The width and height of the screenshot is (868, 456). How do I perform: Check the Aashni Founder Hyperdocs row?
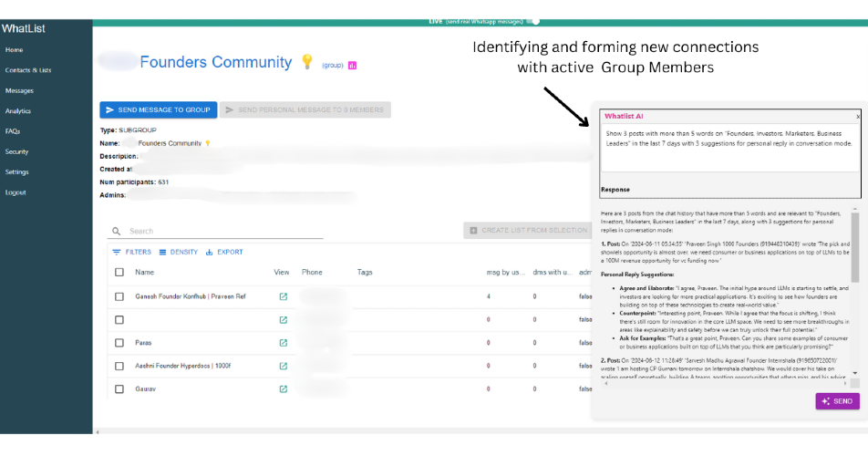[x=119, y=367]
